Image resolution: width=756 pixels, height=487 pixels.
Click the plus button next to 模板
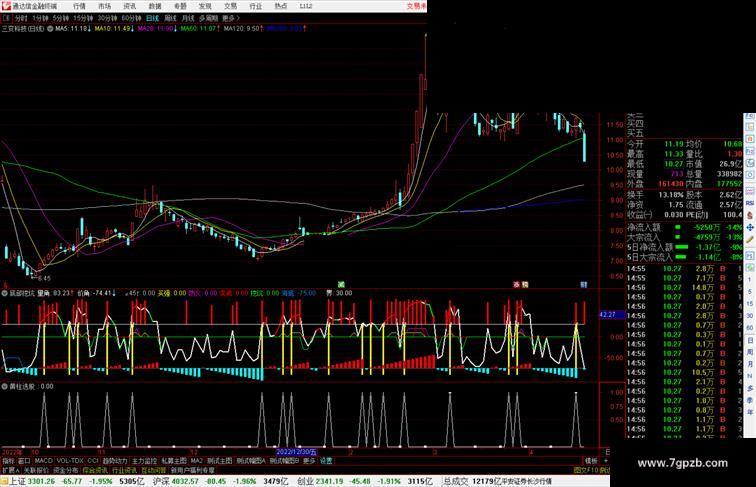point(606,461)
